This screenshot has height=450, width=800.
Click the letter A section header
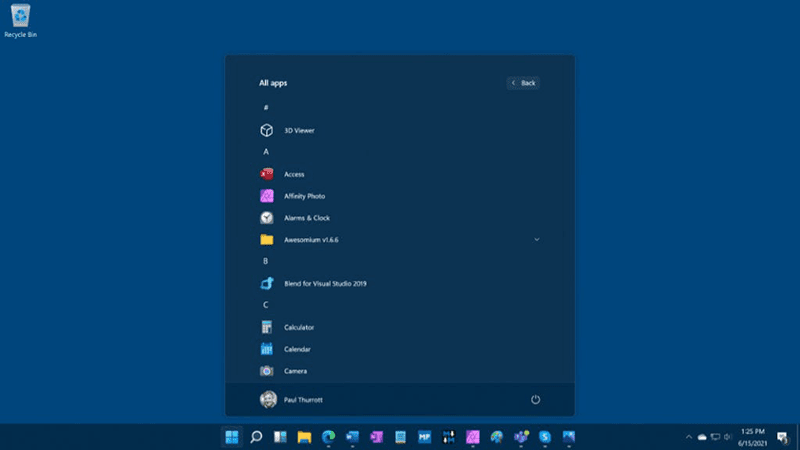tap(266, 152)
